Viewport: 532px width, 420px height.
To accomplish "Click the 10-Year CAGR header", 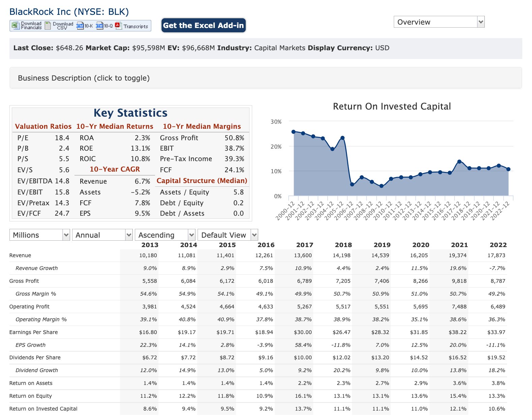I will 115,169.
